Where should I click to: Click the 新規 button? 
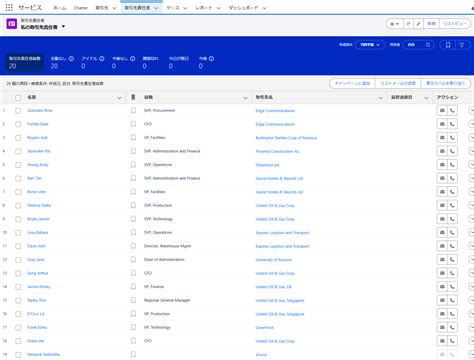pos(431,24)
